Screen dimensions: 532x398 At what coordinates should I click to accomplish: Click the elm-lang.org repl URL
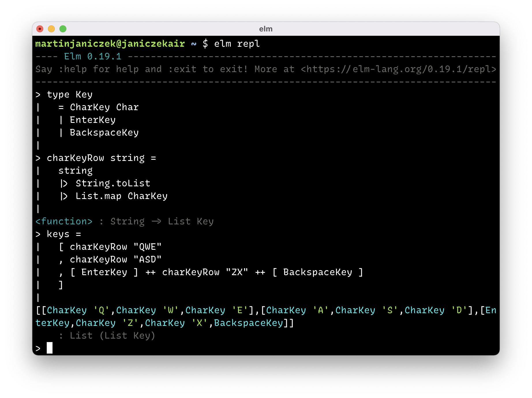pos(398,69)
